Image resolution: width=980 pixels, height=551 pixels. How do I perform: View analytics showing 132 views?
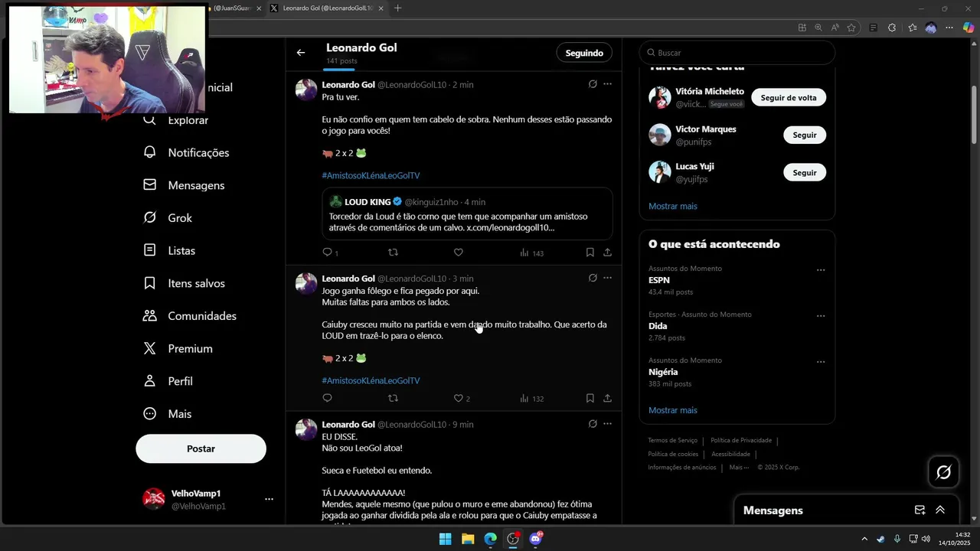(531, 399)
